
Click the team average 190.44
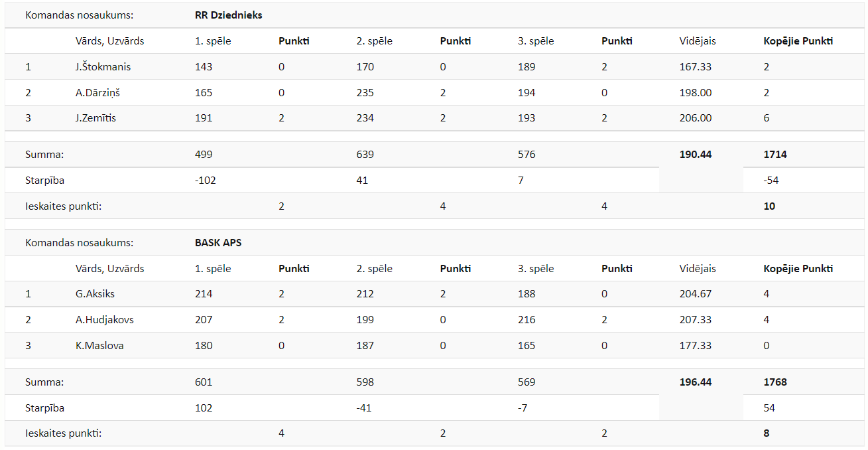tap(695, 155)
